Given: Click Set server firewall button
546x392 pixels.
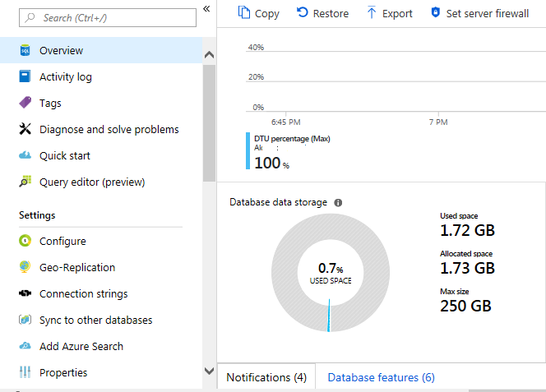Looking at the screenshot, I should coord(480,13).
